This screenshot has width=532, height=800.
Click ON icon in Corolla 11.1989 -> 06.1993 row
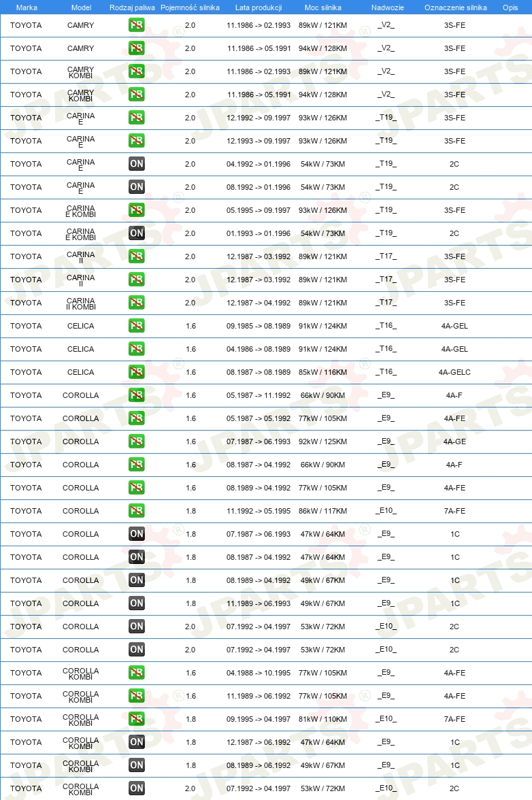(x=136, y=603)
